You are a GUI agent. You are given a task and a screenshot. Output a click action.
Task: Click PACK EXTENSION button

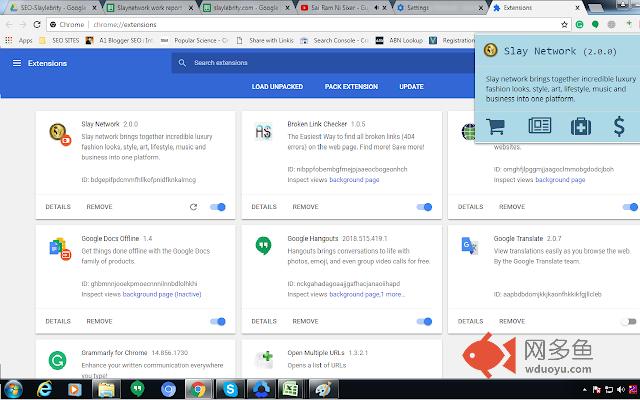click(351, 87)
